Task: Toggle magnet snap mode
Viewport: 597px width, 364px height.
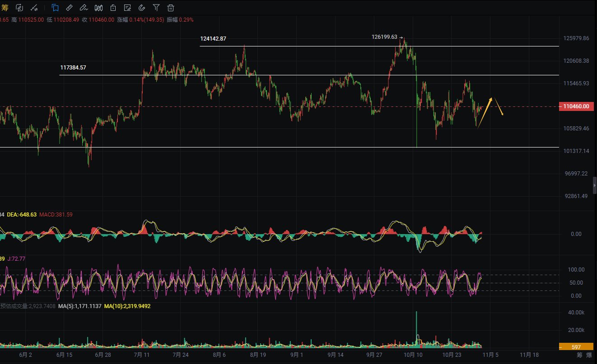Action: tap(142, 7)
